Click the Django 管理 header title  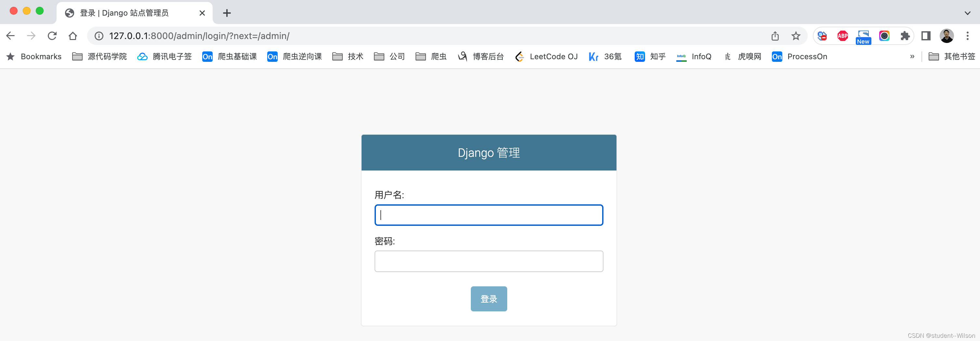point(488,153)
